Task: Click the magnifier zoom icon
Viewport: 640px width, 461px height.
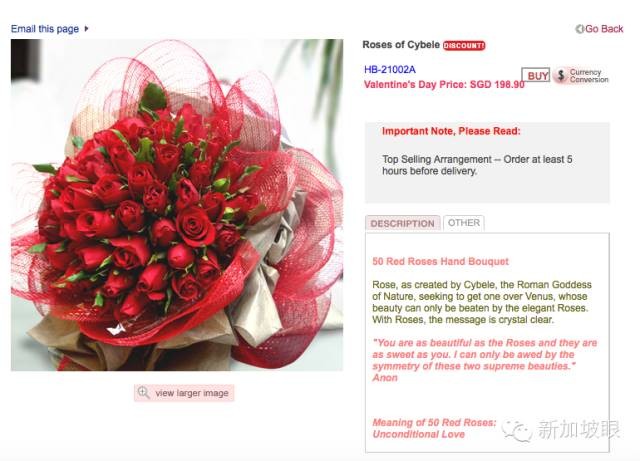Action: pos(143,392)
